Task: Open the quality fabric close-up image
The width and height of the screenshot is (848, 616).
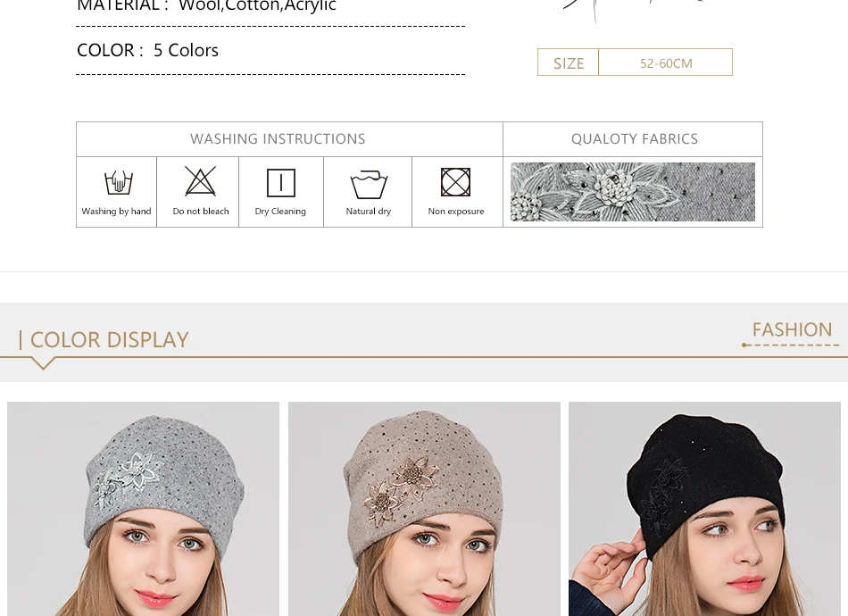Action: [x=633, y=192]
